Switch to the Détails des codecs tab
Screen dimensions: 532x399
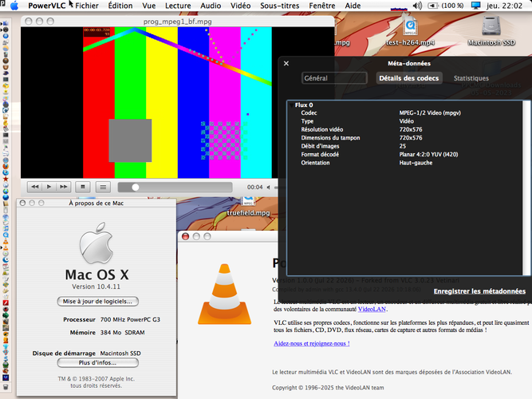click(x=409, y=78)
